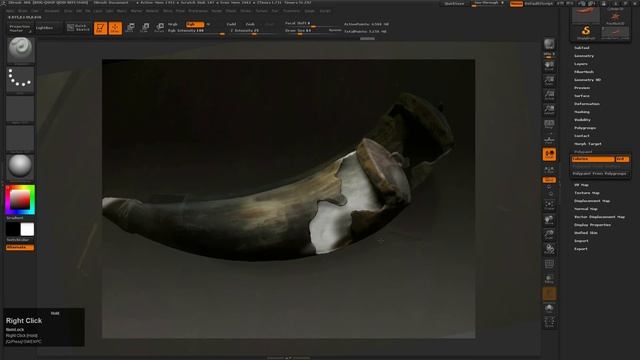Screen dimensions: 640x360
Task: Click the AAHalf icon
Action: pos(549,109)
